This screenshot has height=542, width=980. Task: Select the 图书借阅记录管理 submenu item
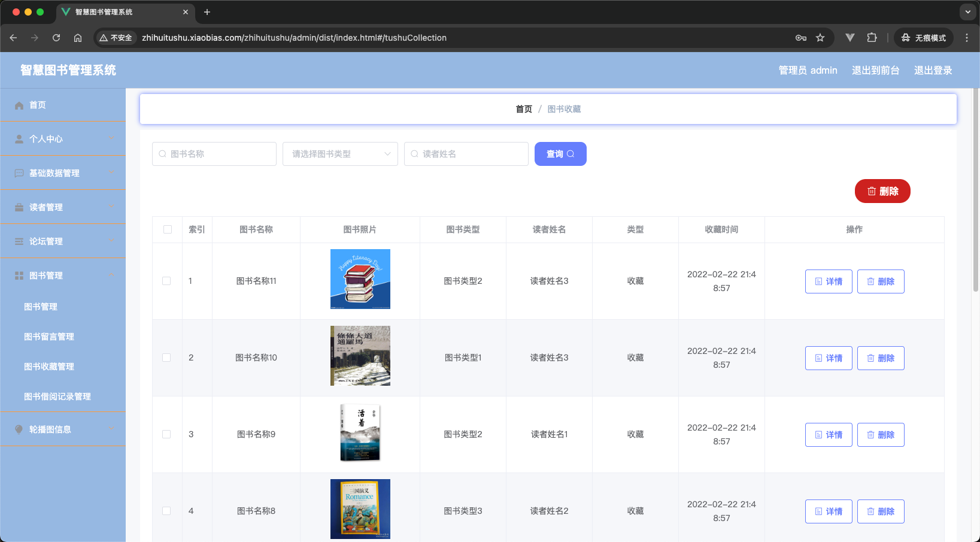pyautogui.click(x=57, y=396)
